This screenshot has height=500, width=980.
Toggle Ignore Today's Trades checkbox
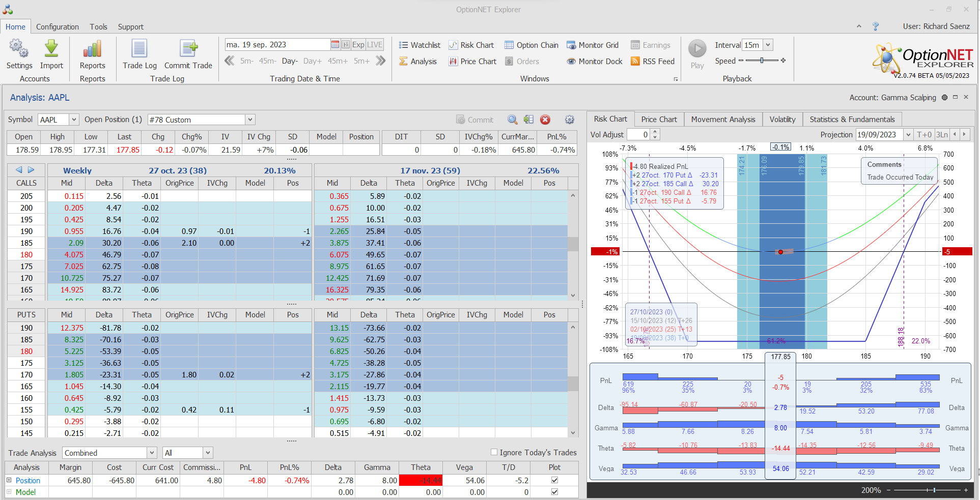pyautogui.click(x=494, y=452)
